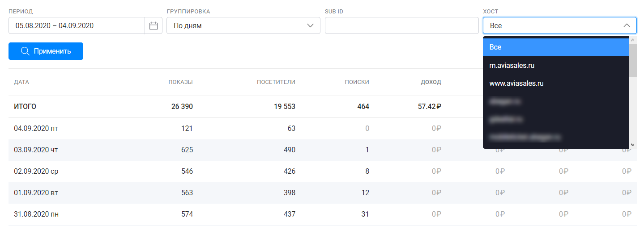The image size is (644, 226).
Task: Sort by the Посетители column header
Action: [276, 82]
